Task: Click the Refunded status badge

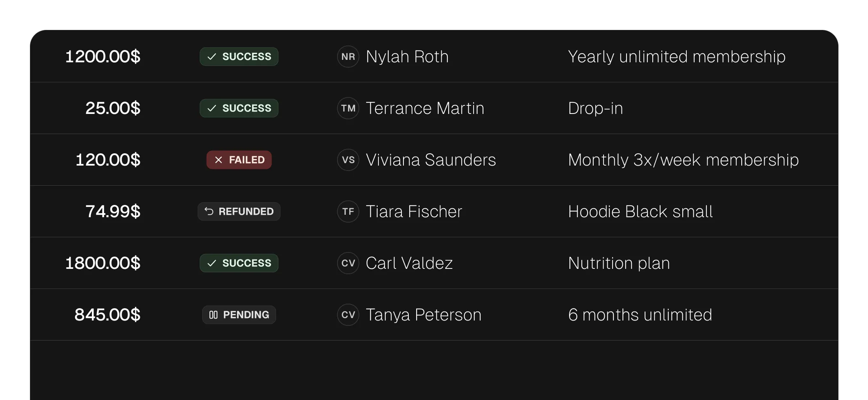Action: tap(239, 211)
